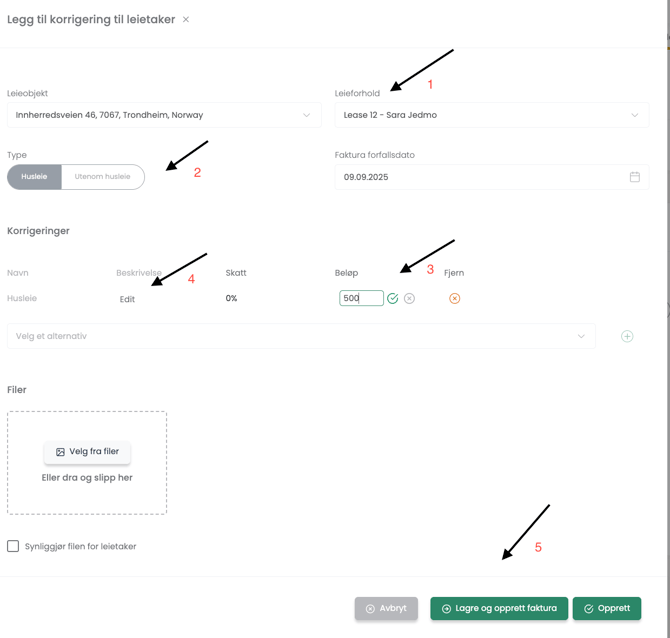Check Synliggjør filen for leietaker
The height and width of the screenshot is (638, 670).
click(x=13, y=546)
